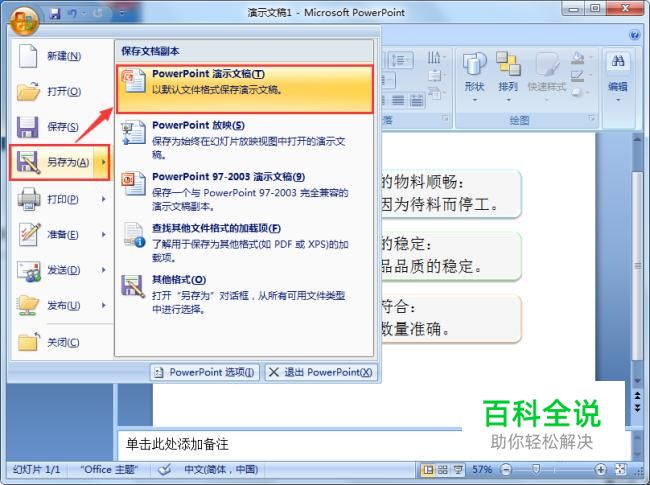650x485 pixels.
Task: Expand the 另存为 submenu arrow
Action: 103,162
